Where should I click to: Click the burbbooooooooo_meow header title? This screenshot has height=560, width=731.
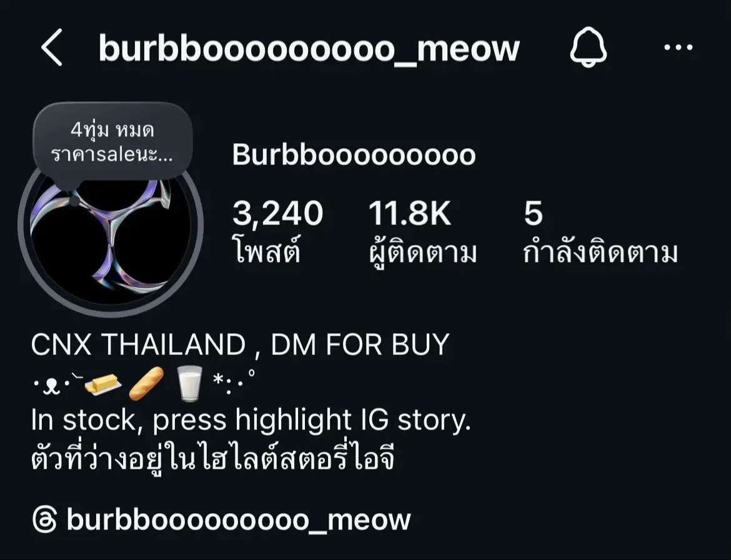tap(309, 48)
